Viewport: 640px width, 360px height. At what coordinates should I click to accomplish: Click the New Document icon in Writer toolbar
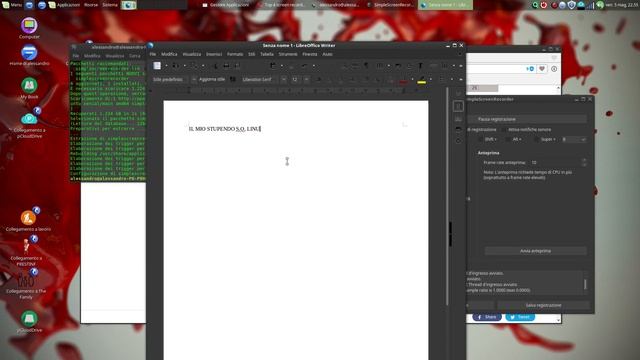pos(157,66)
